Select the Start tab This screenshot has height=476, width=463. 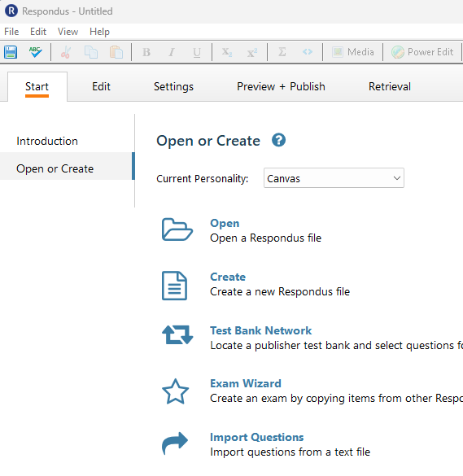tap(37, 86)
